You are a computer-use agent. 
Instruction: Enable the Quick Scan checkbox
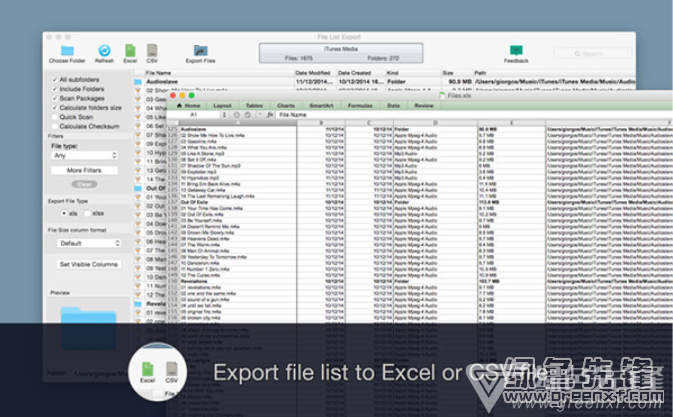click(55, 117)
